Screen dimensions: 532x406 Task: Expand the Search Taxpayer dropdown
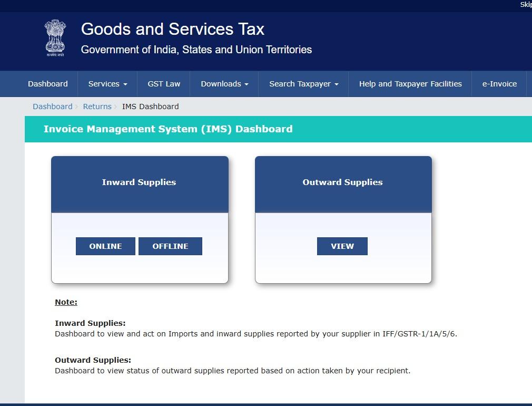point(303,84)
